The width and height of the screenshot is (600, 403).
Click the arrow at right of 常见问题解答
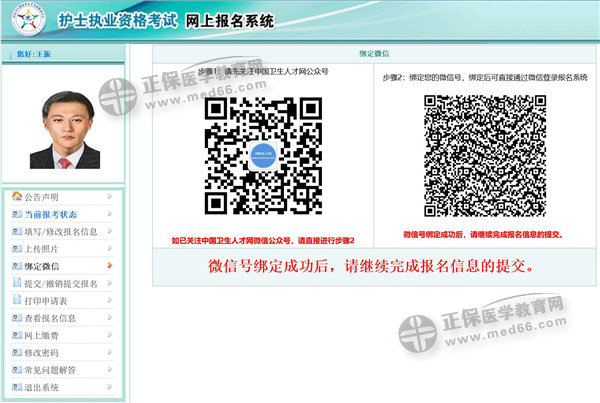coord(108,370)
